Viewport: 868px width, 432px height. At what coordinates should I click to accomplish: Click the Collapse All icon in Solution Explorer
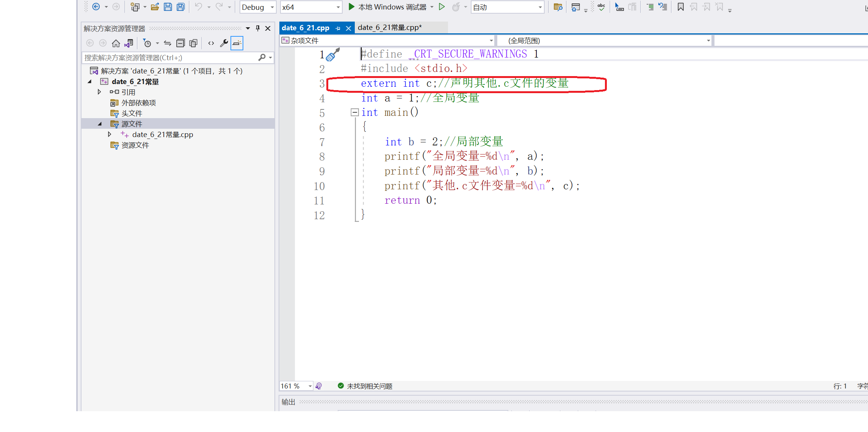tap(180, 44)
